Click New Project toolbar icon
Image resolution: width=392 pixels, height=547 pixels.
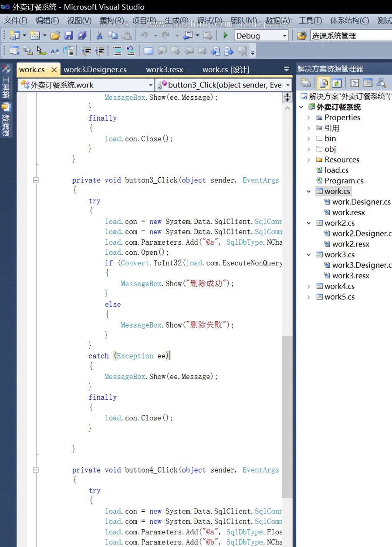tap(14, 36)
